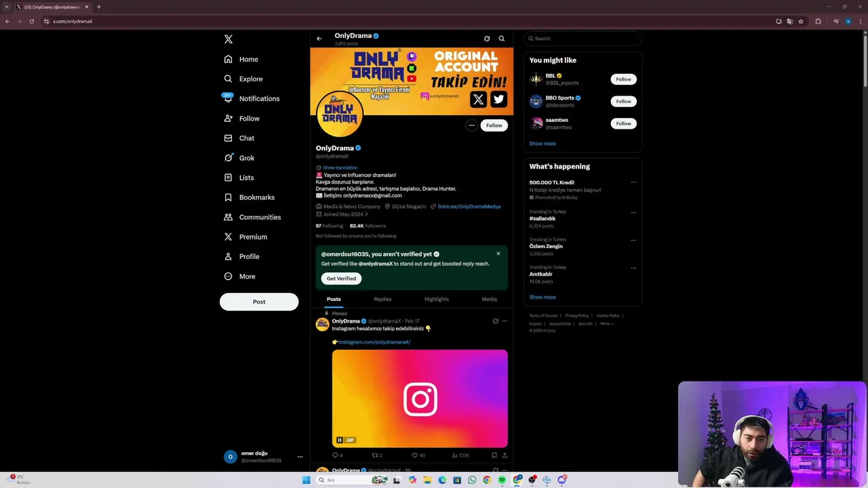868x488 pixels.
Task: Click the Show translation link in bio
Action: click(x=340, y=167)
